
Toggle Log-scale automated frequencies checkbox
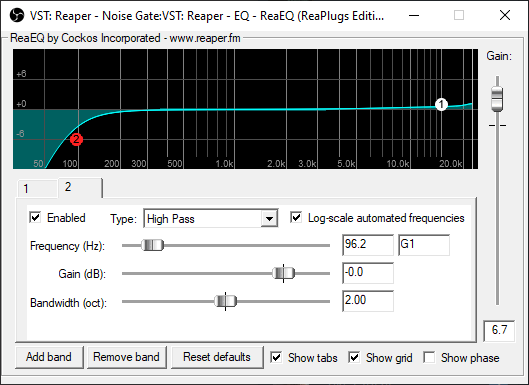pos(296,218)
